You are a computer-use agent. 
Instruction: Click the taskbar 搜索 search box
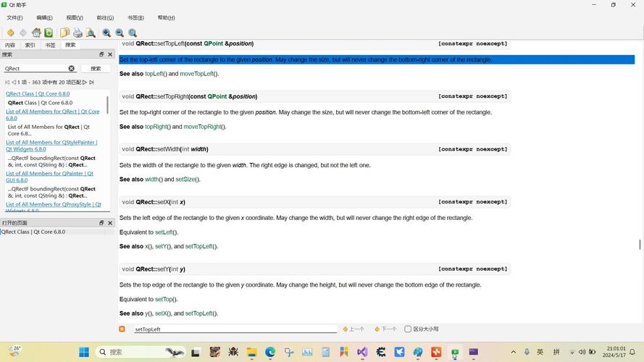click(141, 352)
